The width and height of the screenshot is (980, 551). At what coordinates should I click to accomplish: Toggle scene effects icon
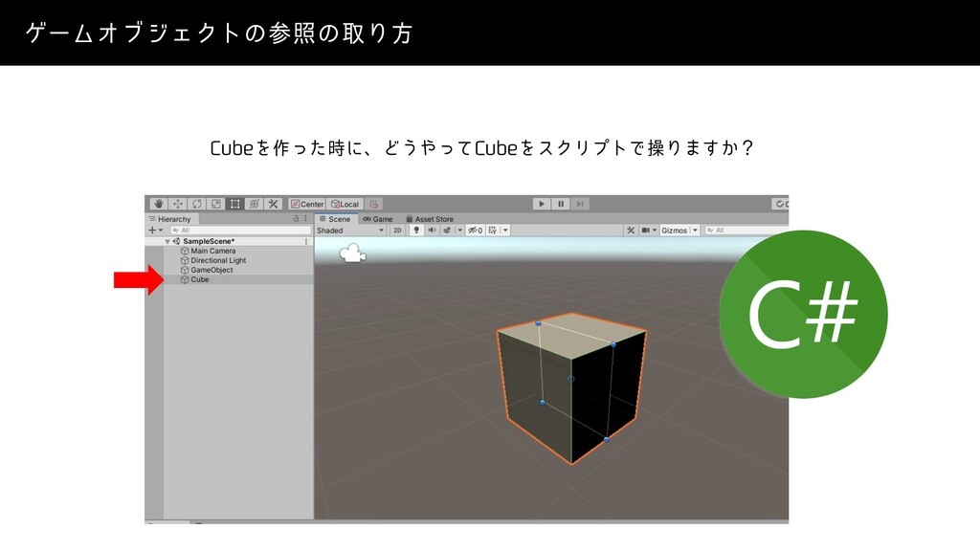click(x=447, y=231)
